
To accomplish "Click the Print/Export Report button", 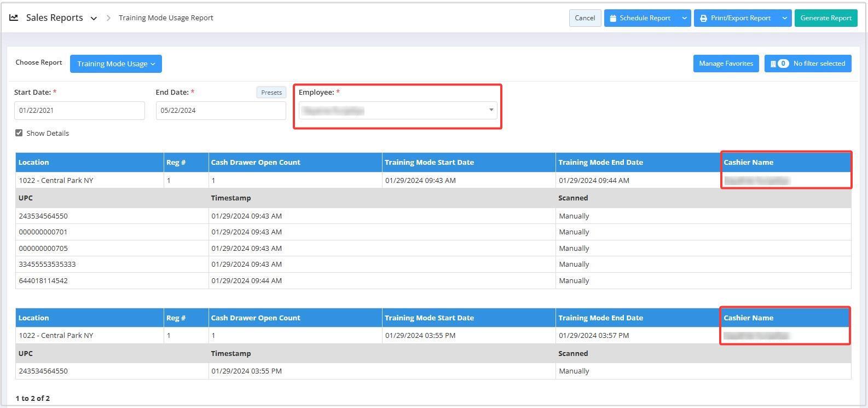I will click(x=736, y=18).
